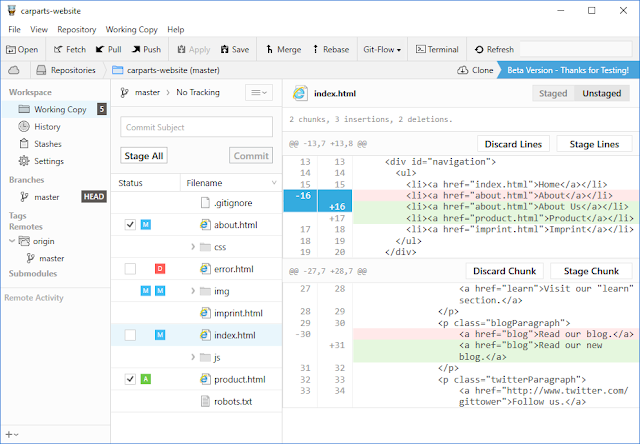Open the Git-Flow dropdown
The height and width of the screenshot is (444, 640).
[x=382, y=49]
